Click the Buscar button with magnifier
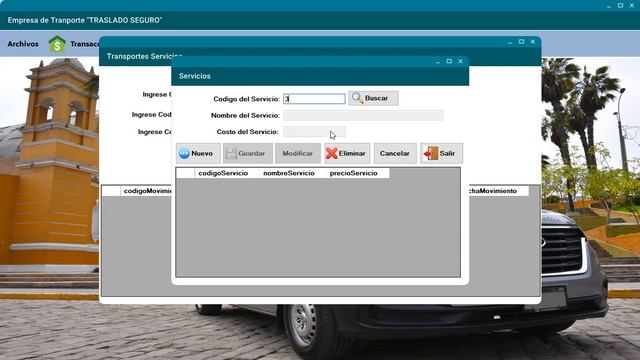Screen dimensions: 640x360 373,98
